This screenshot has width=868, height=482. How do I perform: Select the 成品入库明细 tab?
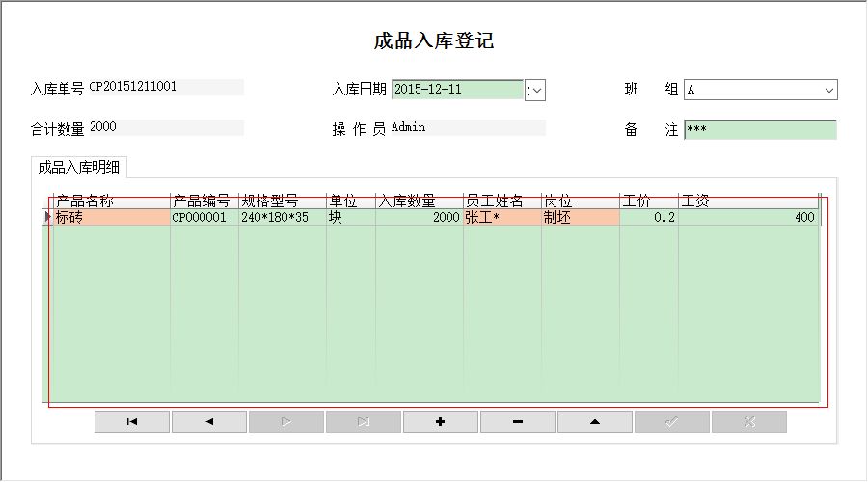[79, 167]
